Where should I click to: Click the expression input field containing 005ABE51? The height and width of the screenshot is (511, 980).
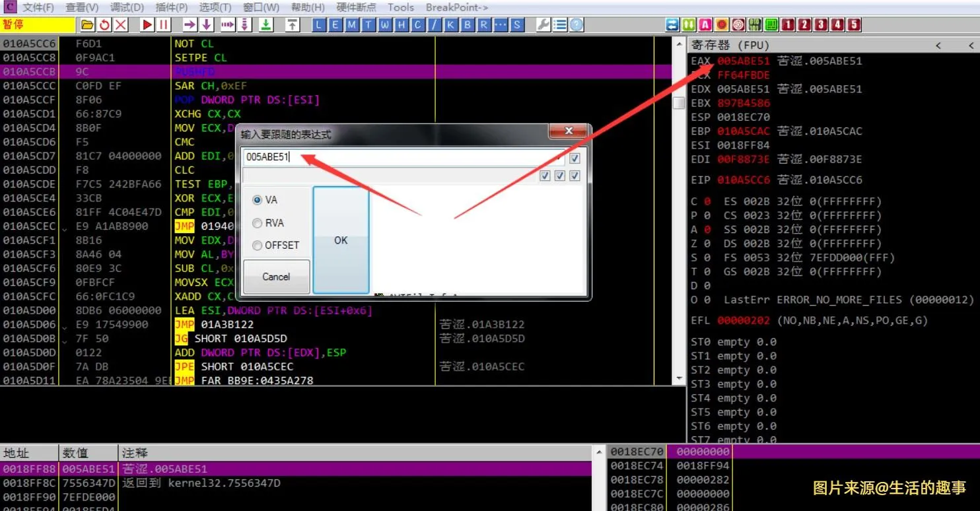pos(396,158)
